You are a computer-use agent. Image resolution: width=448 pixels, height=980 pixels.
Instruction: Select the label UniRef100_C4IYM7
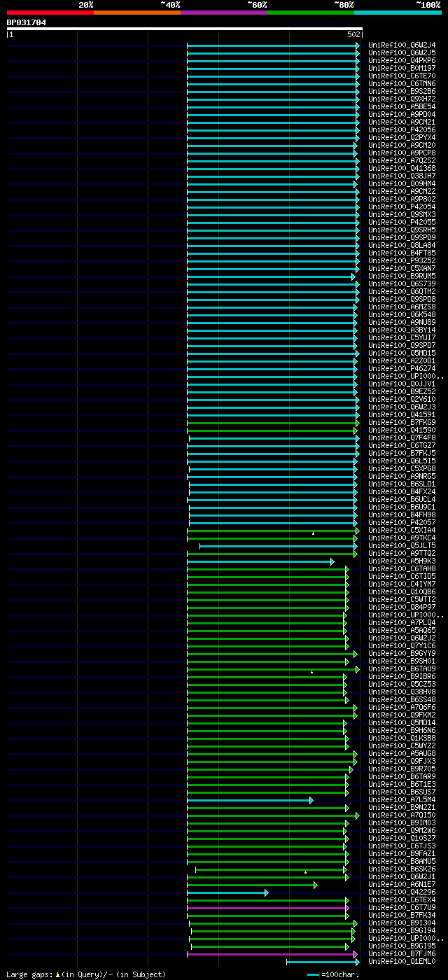pos(402,584)
